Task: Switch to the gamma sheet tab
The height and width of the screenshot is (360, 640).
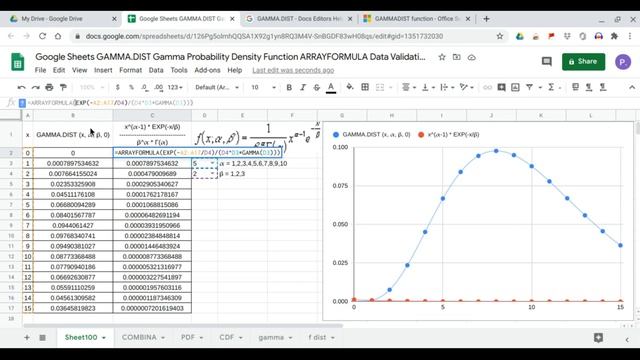Action: (x=271, y=337)
